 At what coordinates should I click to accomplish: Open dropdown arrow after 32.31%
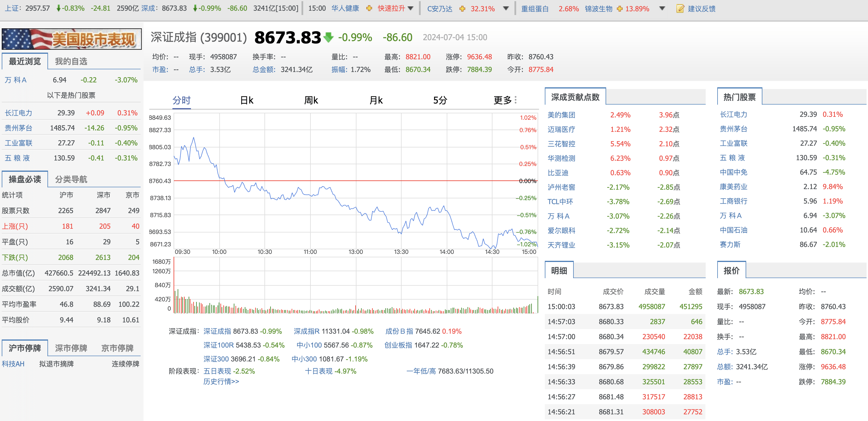click(506, 8)
